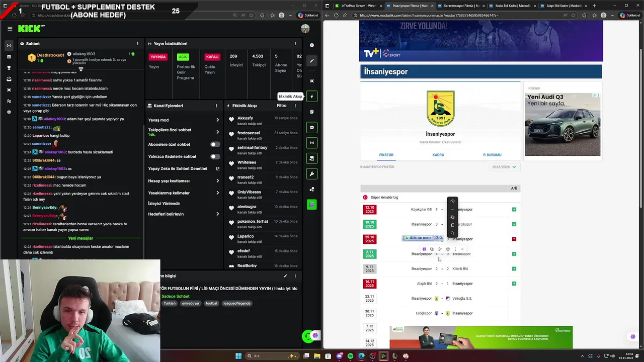
Task: Click the Windows Start button
Action: point(238,356)
